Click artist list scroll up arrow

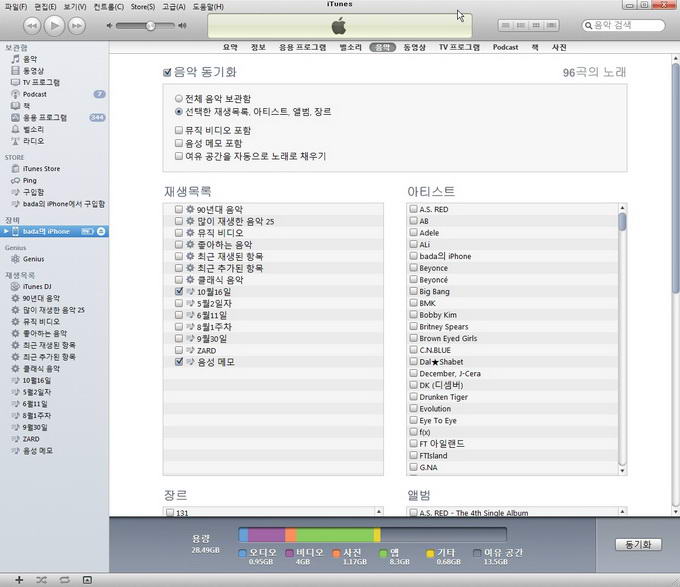[x=622, y=208]
